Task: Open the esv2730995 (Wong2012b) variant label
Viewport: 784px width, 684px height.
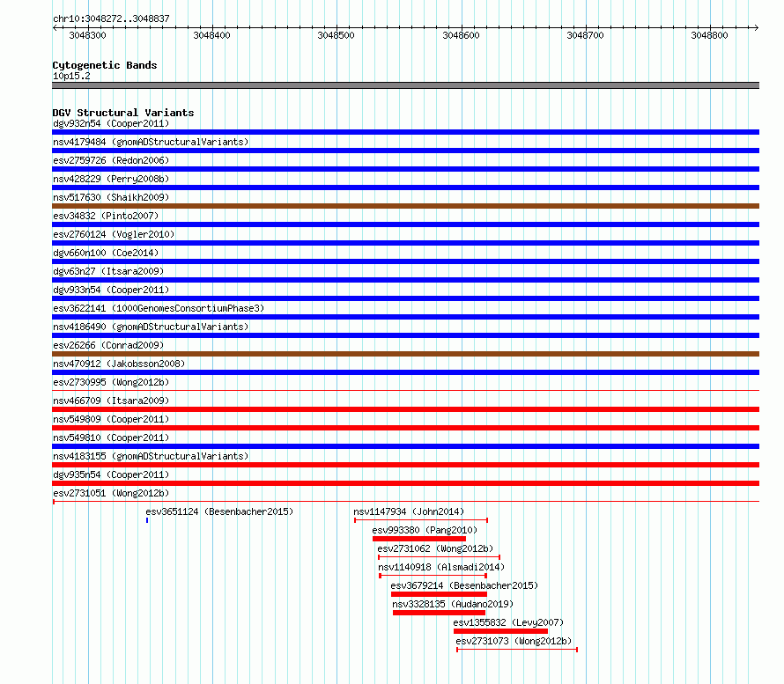Action: click(111, 382)
